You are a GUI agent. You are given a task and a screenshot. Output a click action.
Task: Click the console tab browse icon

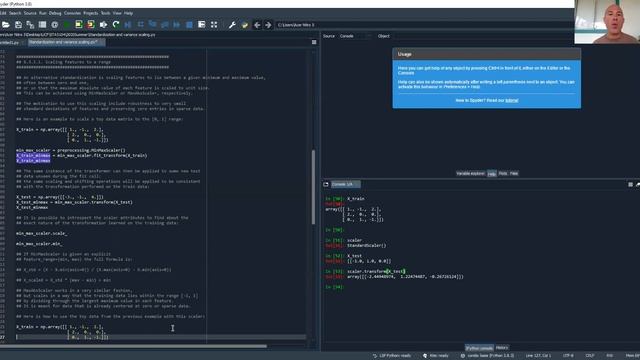(326, 184)
